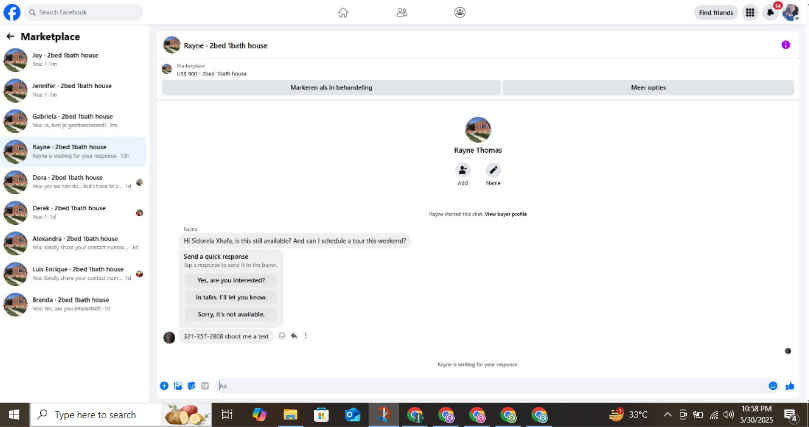Viewport: 809px width, 427px height.
Task: Open Copilot from the taskbar
Action: [259, 415]
